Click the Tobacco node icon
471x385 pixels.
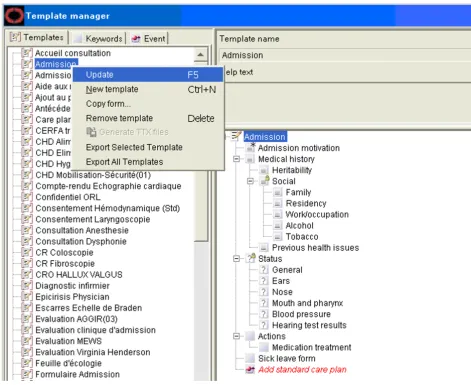point(278,237)
